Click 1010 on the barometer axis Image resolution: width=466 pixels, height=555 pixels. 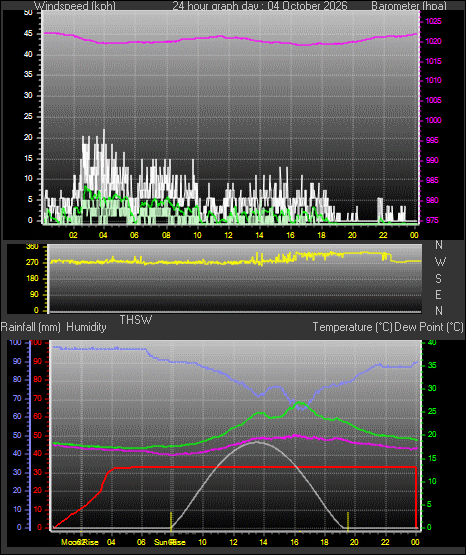pyautogui.click(x=433, y=80)
